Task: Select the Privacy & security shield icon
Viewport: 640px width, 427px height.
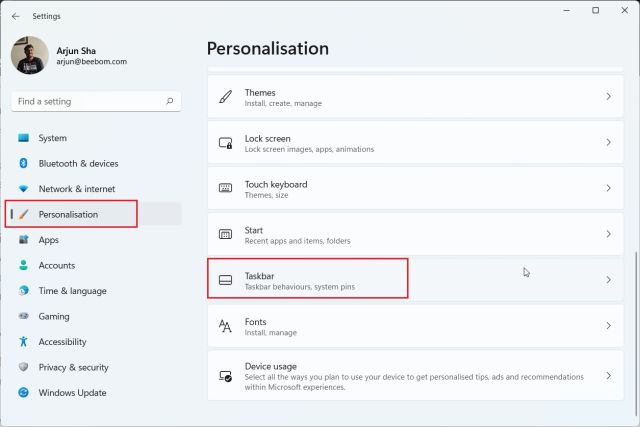Action: (24, 367)
